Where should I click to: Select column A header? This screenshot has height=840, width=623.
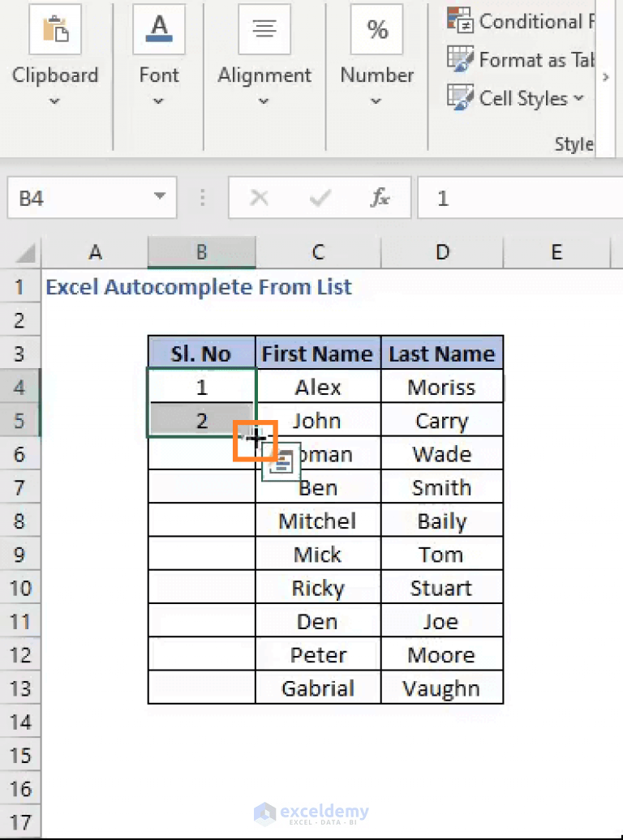[x=95, y=252]
